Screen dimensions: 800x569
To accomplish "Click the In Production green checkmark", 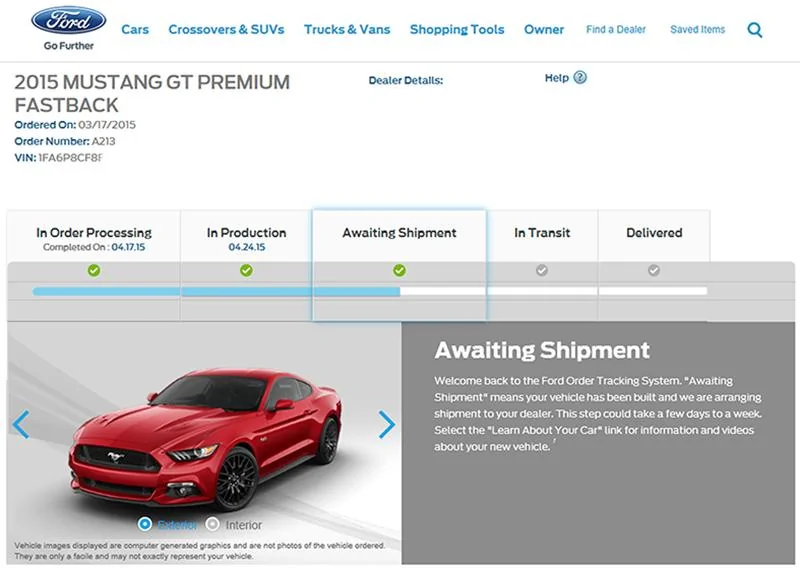I will [246, 270].
